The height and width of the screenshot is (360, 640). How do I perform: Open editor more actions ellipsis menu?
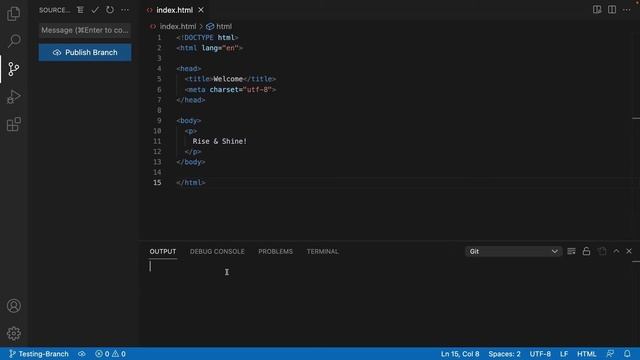tap(627, 9)
